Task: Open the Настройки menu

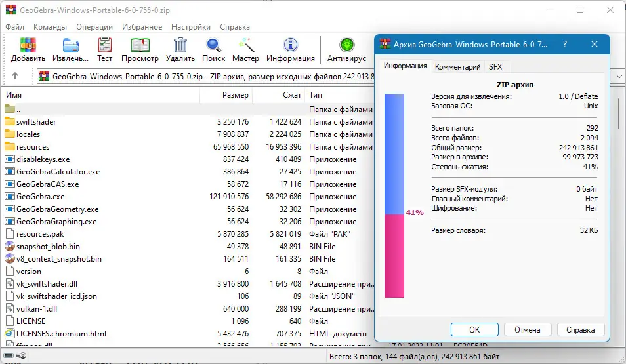Action: point(191,27)
